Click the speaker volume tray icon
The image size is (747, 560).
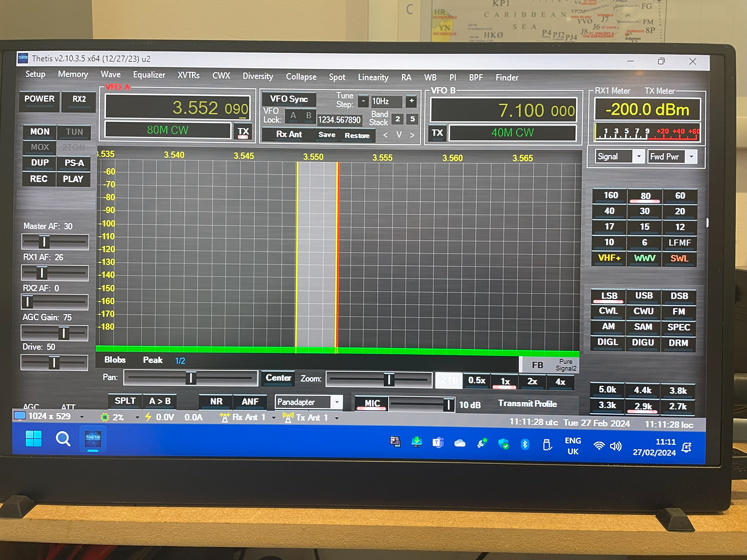[615, 446]
